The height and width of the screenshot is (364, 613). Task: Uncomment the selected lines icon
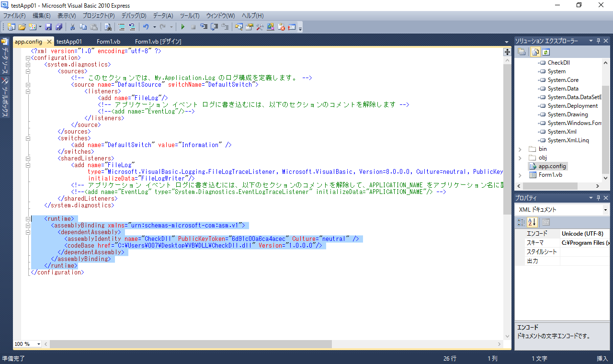pos(132,27)
